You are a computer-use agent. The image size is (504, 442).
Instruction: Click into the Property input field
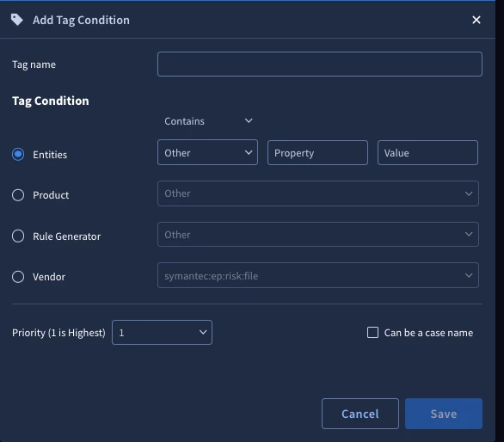point(317,153)
